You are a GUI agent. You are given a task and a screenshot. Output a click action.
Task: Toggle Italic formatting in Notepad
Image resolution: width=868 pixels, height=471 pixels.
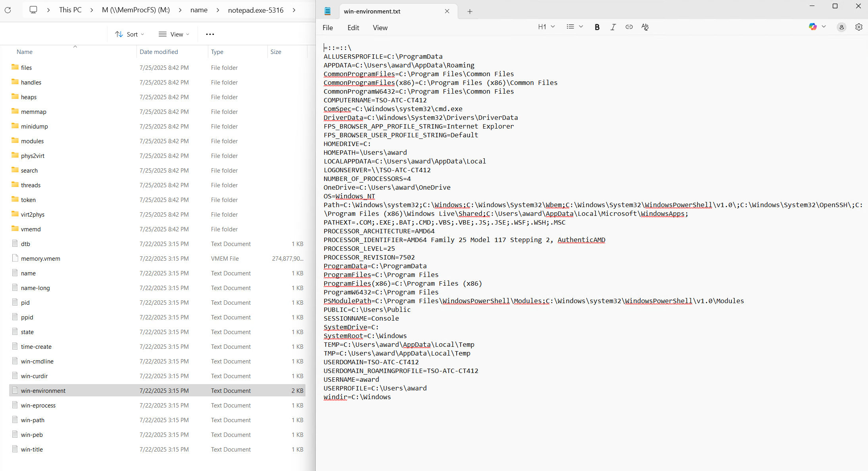pos(613,27)
